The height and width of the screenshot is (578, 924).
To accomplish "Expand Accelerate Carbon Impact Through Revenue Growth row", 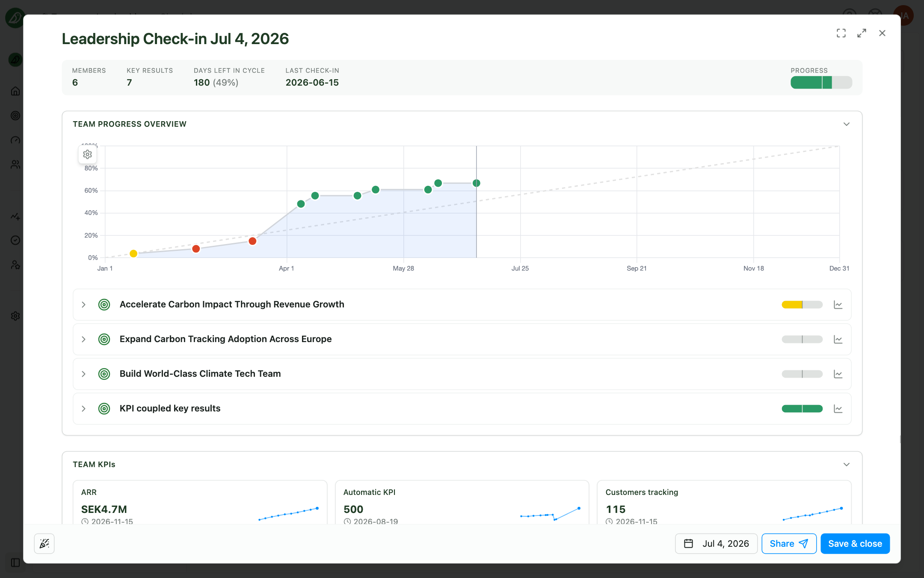I will coord(83,305).
